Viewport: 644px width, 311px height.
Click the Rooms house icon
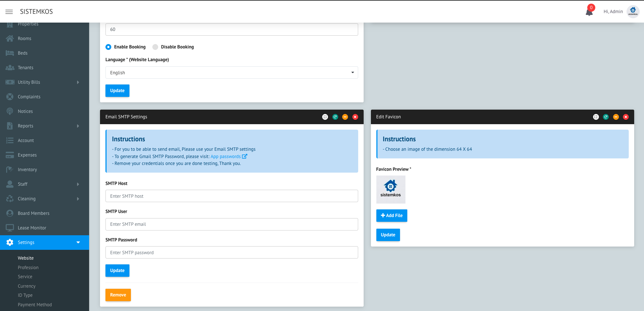[x=10, y=38]
